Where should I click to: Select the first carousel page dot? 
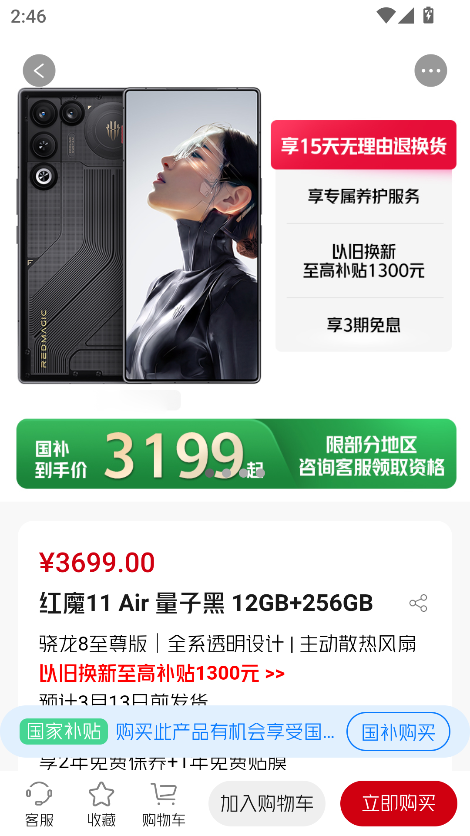210,473
